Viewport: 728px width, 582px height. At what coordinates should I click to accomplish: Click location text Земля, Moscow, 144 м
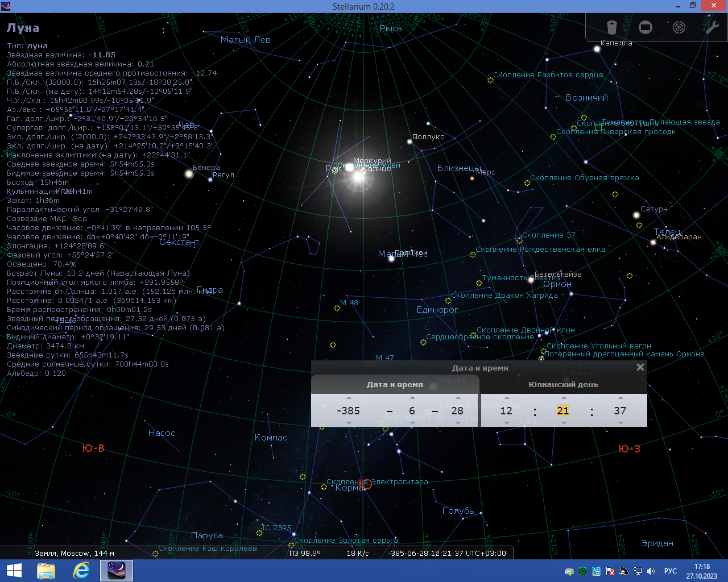(x=75, y=553)
